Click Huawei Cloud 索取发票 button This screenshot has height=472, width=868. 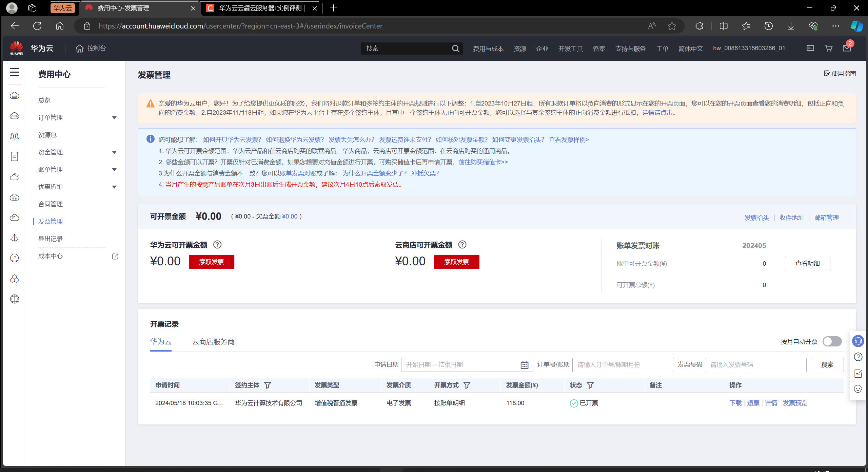212,262
